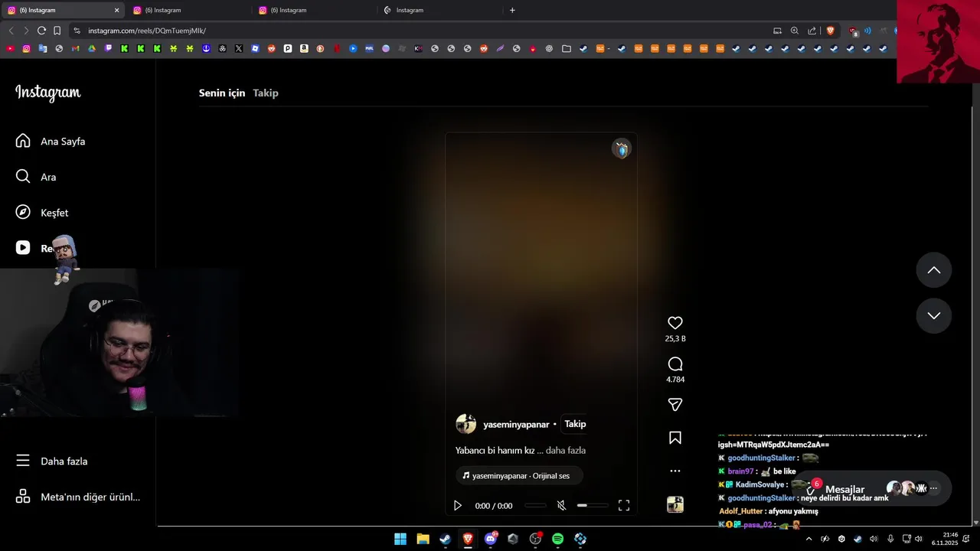
Task: Open 'Meta'nın diğer ürünleri' menu
Action: 77,497
